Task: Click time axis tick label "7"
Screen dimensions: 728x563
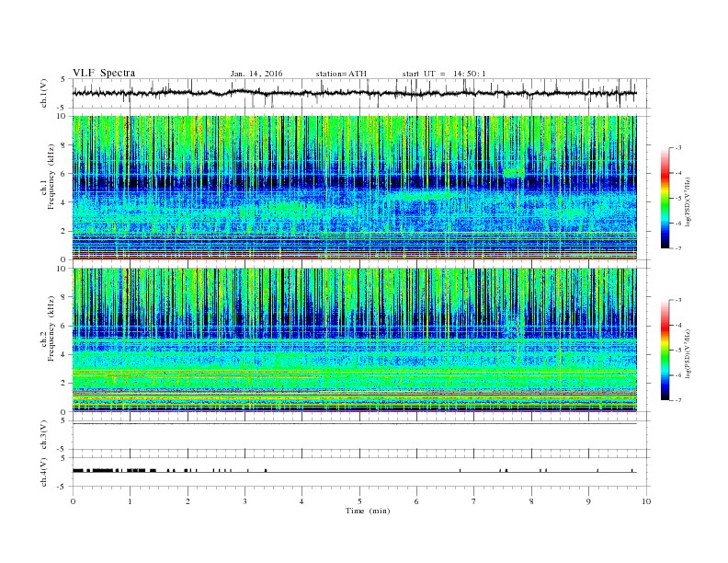Action: click(x=474, y=501)
